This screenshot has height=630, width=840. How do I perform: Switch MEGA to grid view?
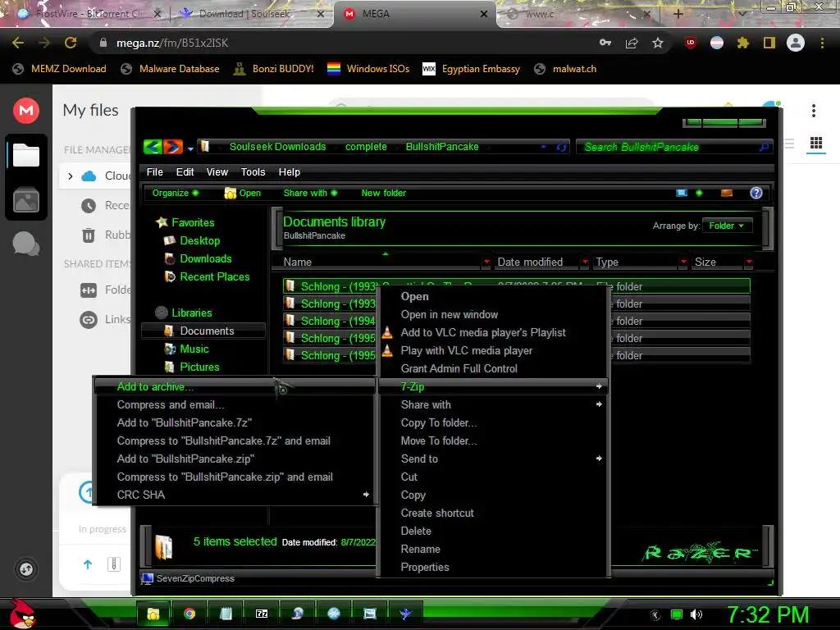tap(816, 143)
